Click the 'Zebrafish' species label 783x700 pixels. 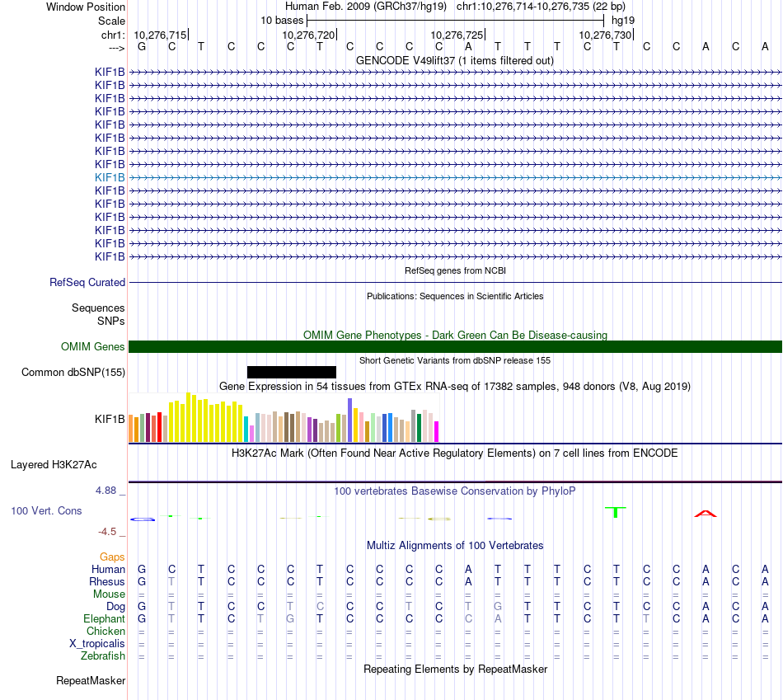[103, 655]
